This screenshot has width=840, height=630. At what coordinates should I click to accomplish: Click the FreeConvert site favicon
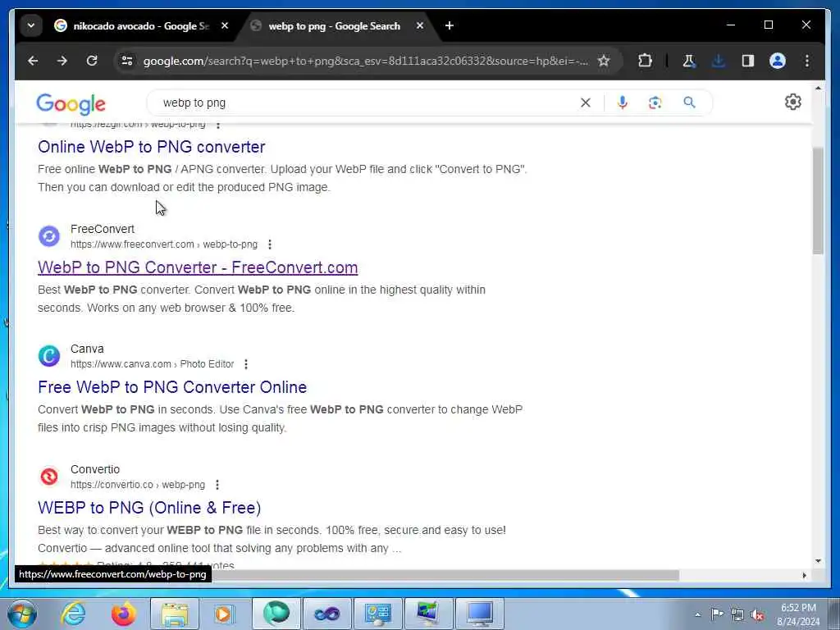tap(48, 236)
